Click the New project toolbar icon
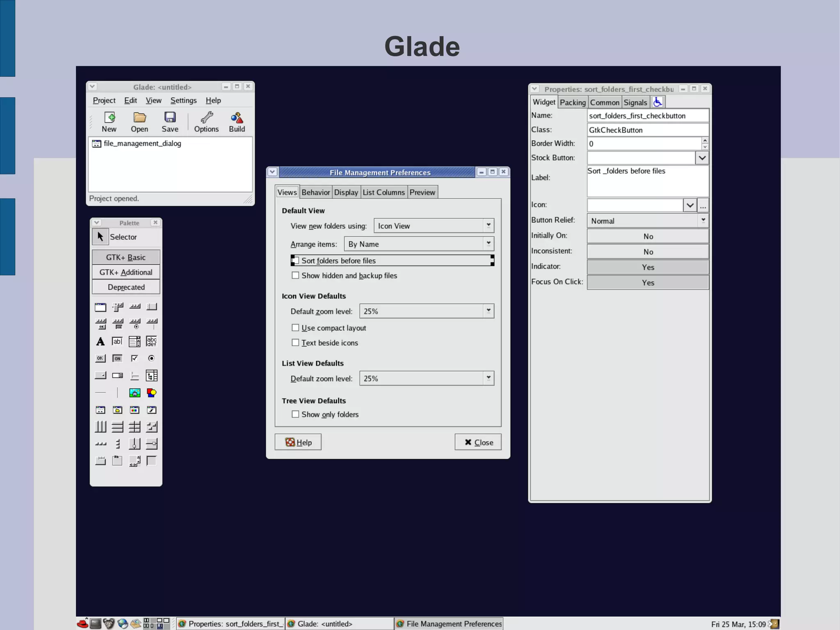 tap(109, 122)
